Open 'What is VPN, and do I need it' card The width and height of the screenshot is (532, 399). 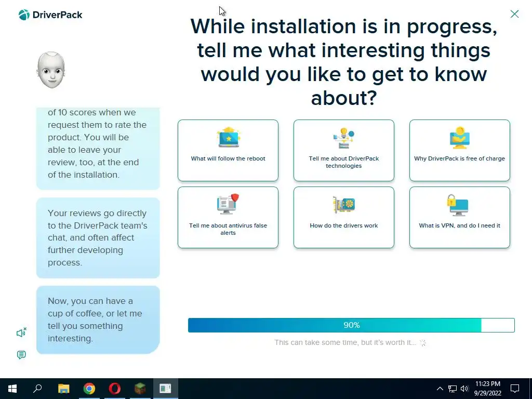(459, 218)
